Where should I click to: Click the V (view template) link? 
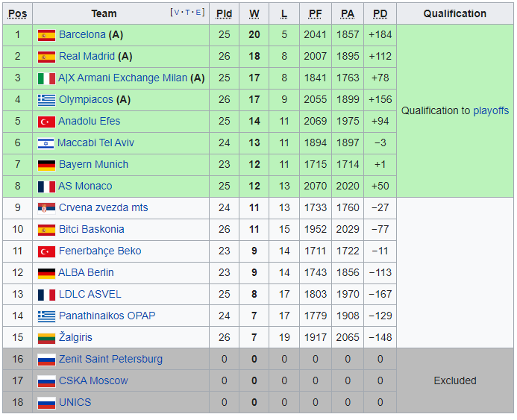click(x=176, y=13)
